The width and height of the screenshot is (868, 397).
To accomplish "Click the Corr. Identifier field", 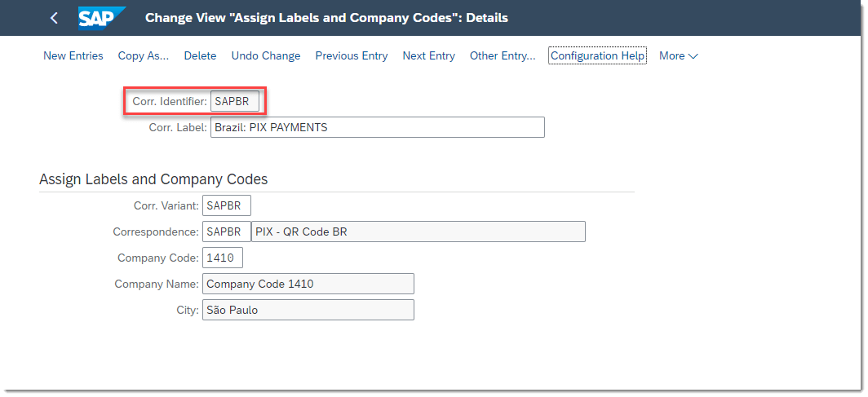I will pyautogui.click(x=235, y=102).
